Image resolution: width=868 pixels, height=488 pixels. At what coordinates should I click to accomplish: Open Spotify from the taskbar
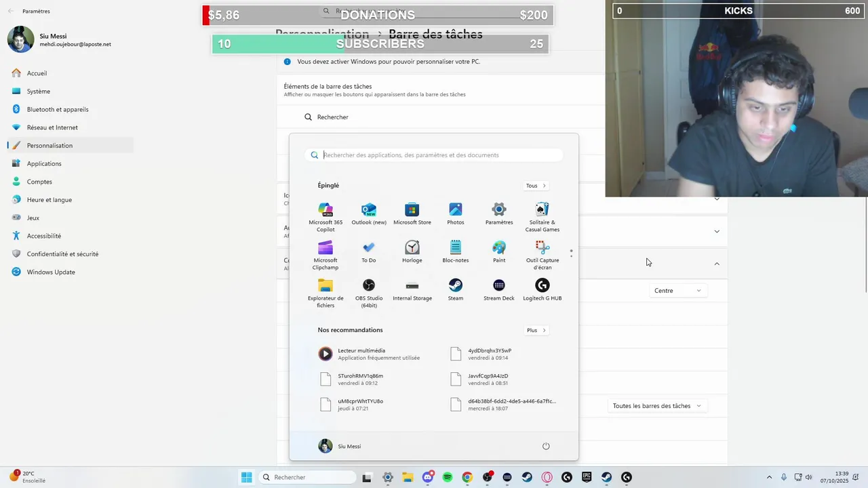pos(448,477)
